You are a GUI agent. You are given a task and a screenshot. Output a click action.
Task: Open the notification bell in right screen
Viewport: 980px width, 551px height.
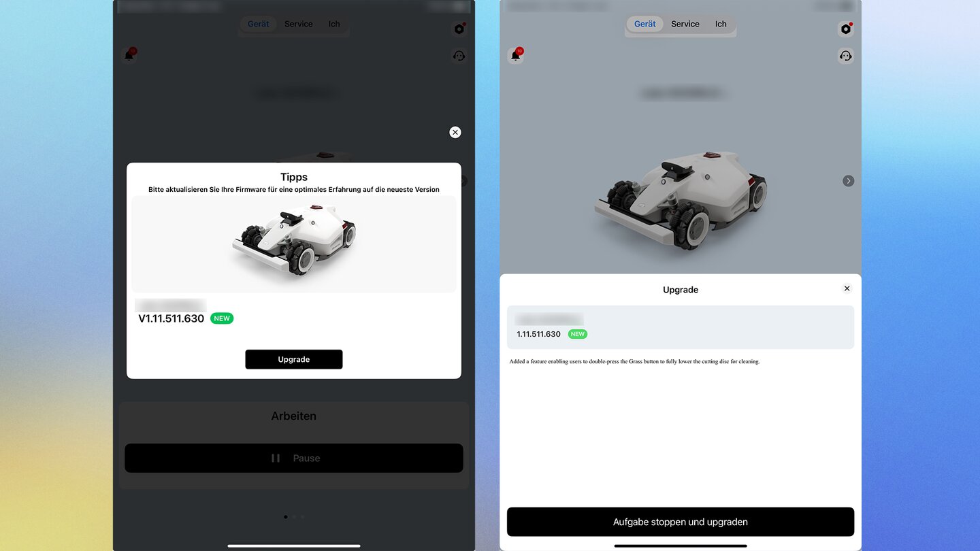click(516, 55)
